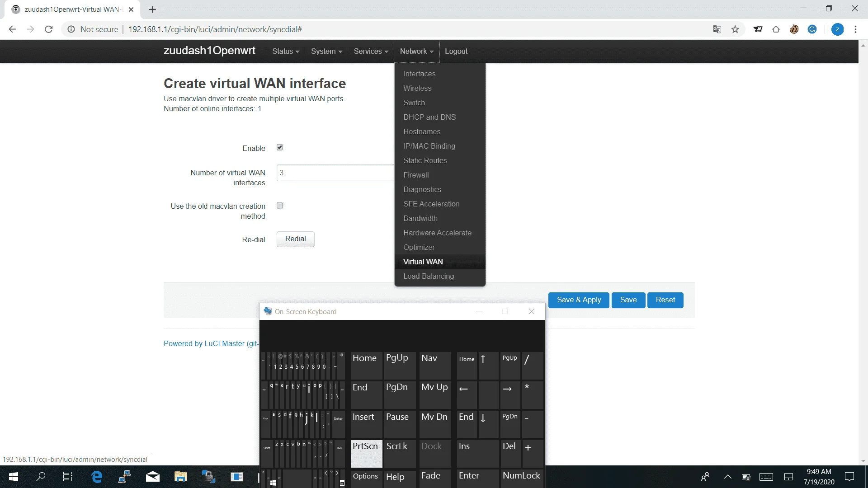Open Windows taskbar search
Image resolution: width=868 pixels, height=488 pixels.
[41, 477]
